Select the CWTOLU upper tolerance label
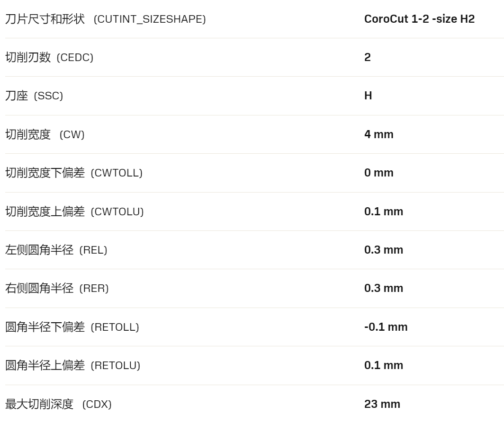Image resolution: width=504 pixels, height=423 pixels. coord(74,211)
